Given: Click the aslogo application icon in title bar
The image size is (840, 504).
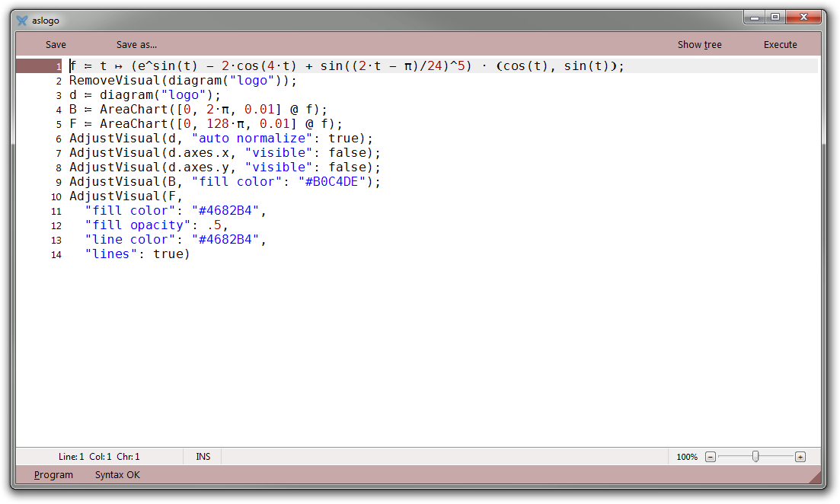Looking at the screenshot, I should point(22,21).
